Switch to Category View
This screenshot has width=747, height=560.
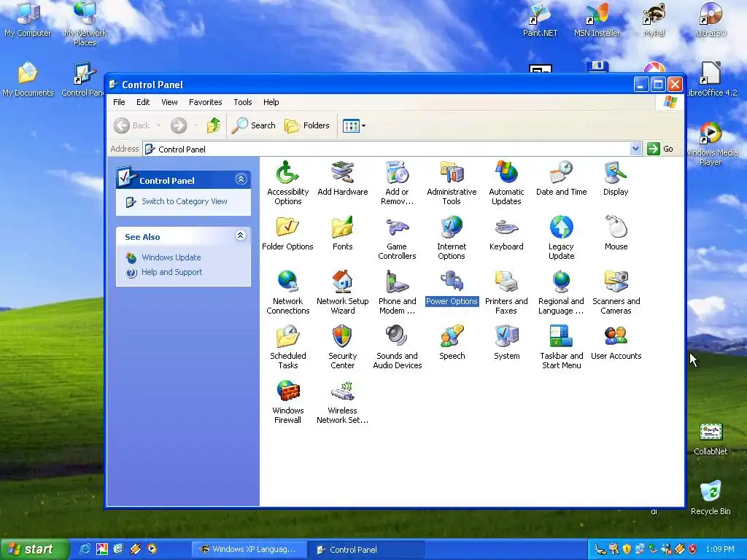(184, 201)
